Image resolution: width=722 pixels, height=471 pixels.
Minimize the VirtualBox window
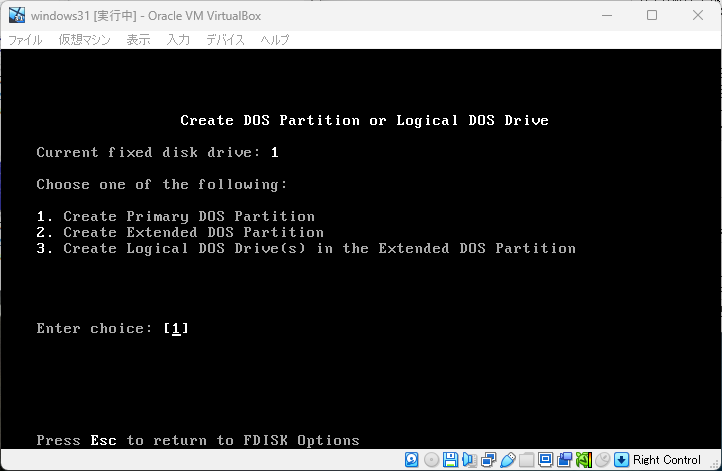pos(607,15)
